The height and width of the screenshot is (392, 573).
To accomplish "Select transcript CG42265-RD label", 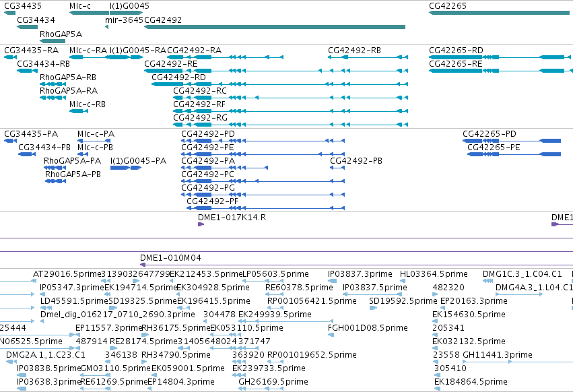I will coord(456,50).
